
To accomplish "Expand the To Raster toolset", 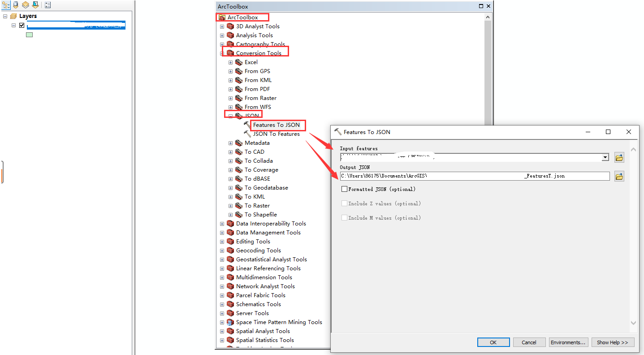I will 230,206.
